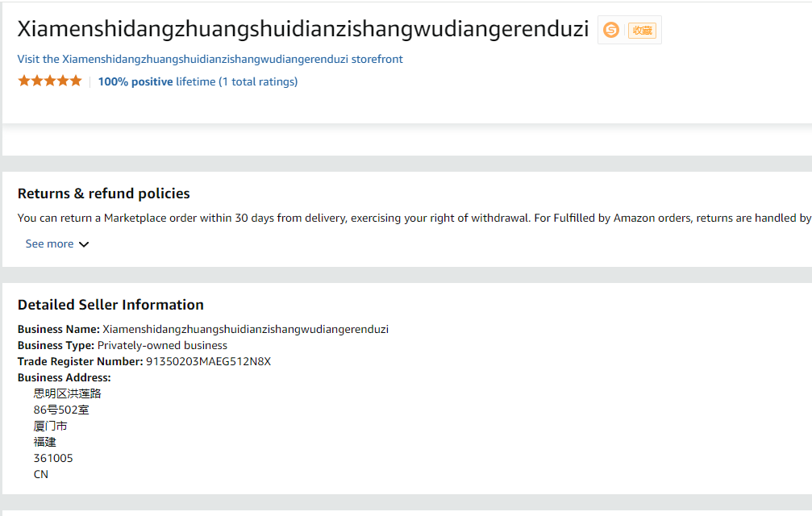Click the last rating star
This screenshot has width=812, height=516.
tap(76, 80)
